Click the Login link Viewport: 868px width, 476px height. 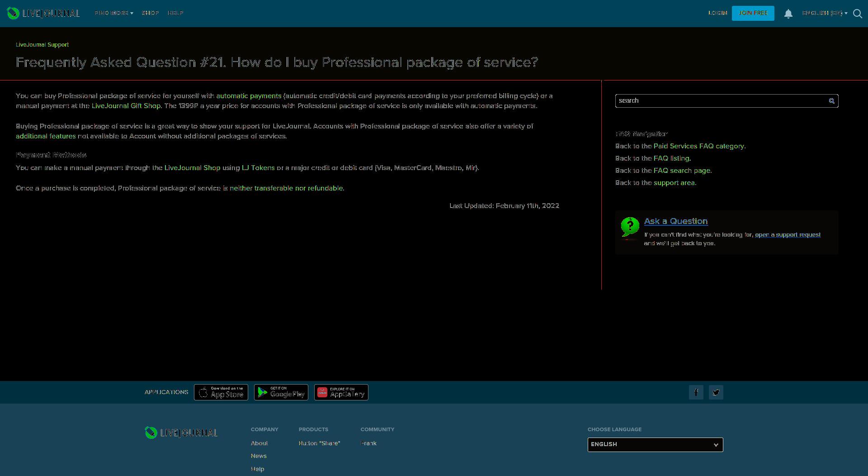(717, 13)
